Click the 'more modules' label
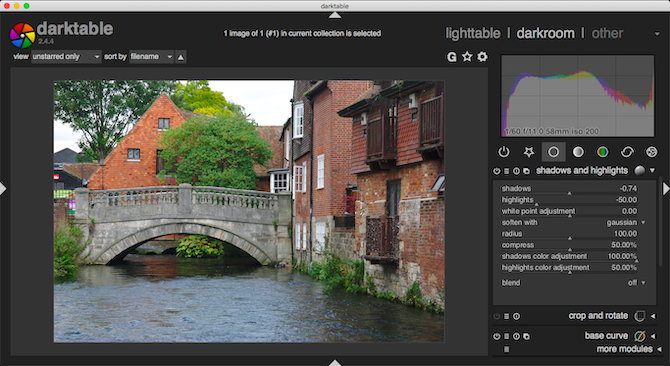670x366 pixels. [x=624, y=349]
